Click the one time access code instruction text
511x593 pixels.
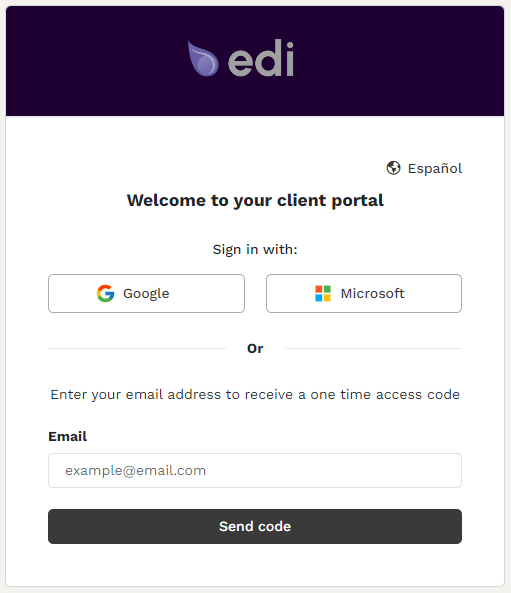(255, 395)
